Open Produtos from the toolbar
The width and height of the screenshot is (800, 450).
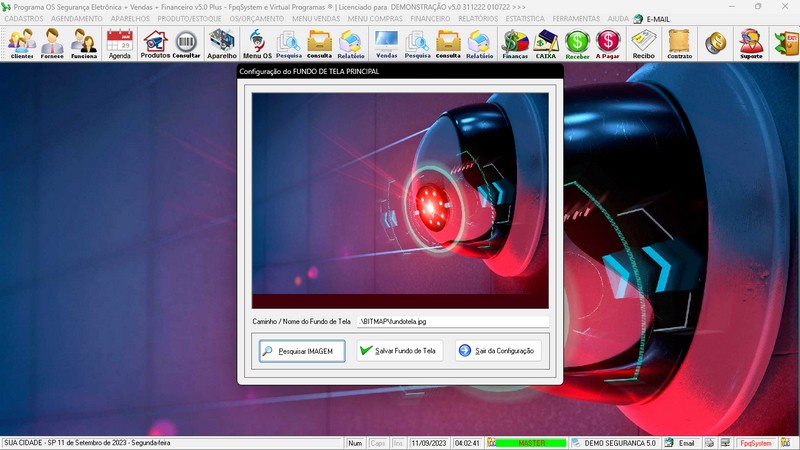pyautogui.click(x=155, y=44)
